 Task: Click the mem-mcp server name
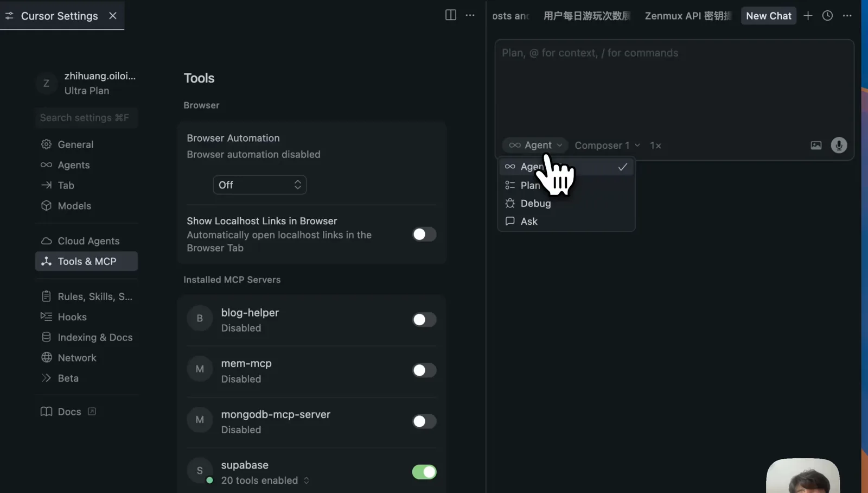(246, 363)
